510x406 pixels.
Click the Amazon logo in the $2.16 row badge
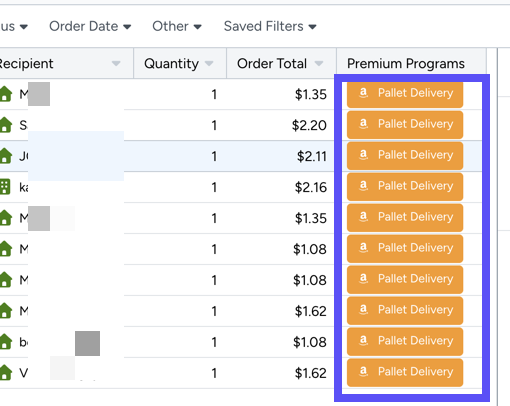(x=363, y=186)
